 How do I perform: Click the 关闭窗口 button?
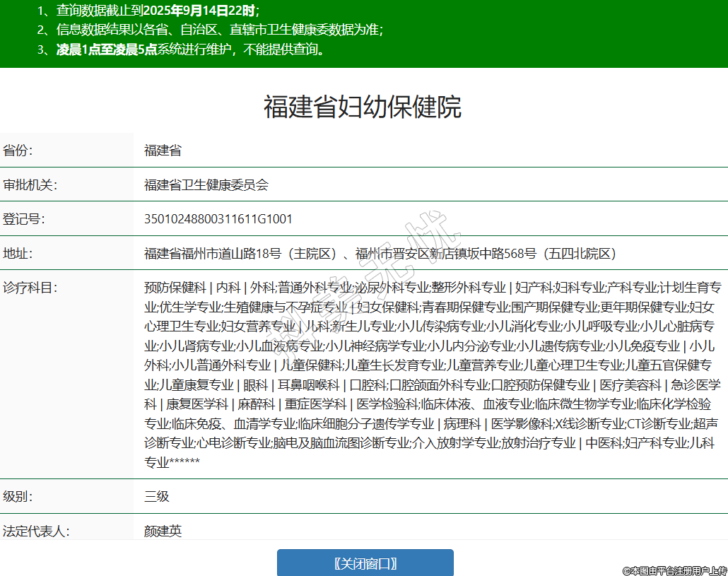365,563
